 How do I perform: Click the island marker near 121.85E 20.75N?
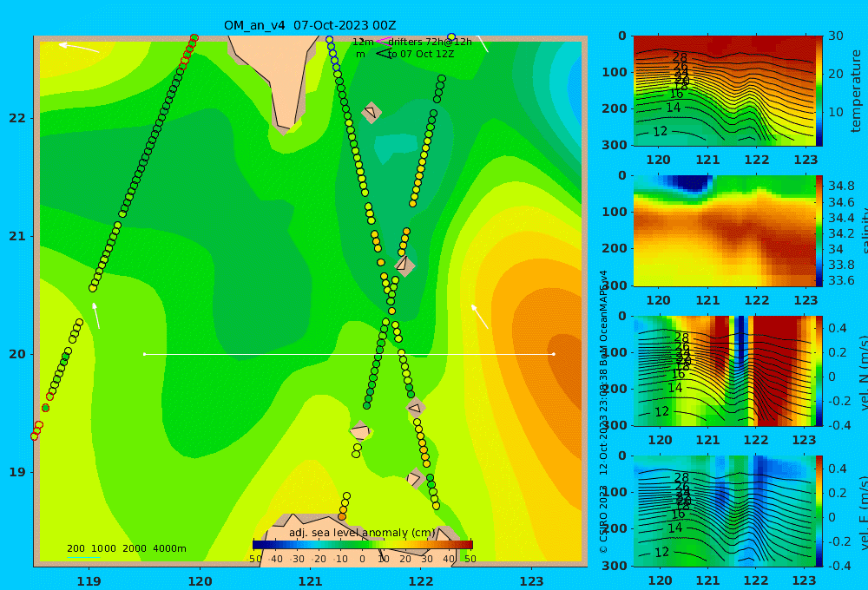tap(405, 265)
